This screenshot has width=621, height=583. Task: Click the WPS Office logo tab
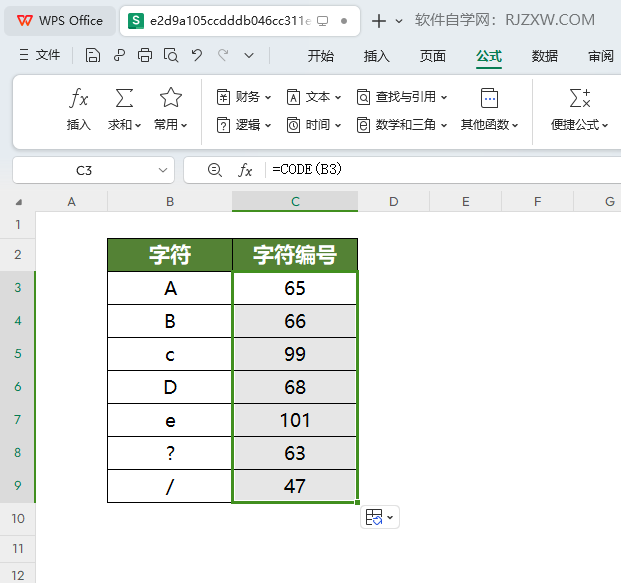point(60,21)
